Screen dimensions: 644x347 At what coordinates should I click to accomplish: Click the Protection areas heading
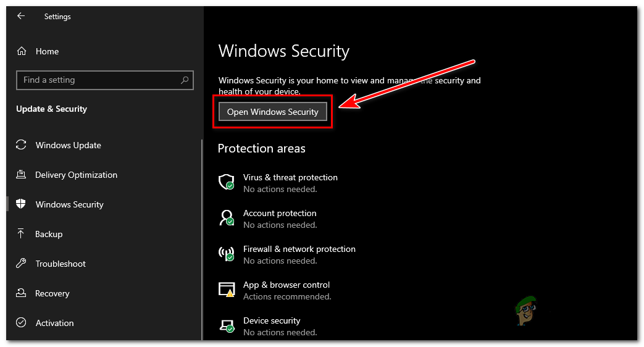[x=262, y=148]
